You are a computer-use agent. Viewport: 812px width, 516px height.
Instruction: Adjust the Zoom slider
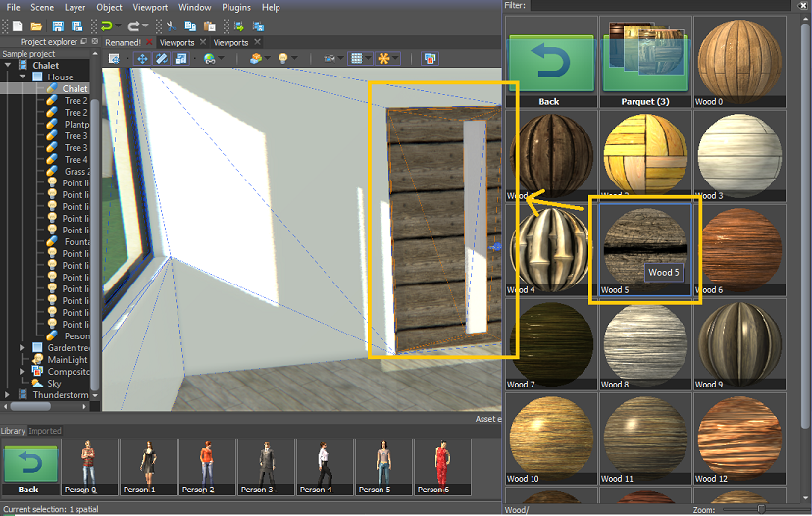[x=759, y=509]
